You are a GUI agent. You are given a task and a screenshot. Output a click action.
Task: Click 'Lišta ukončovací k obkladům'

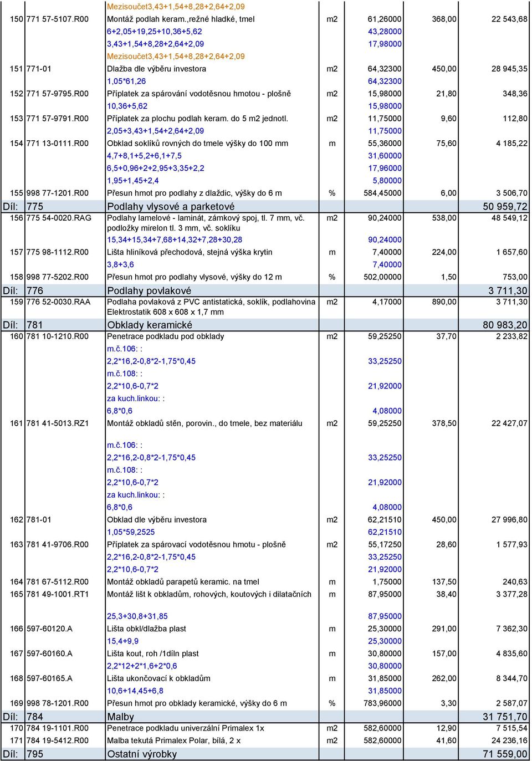tap(158, 678)
